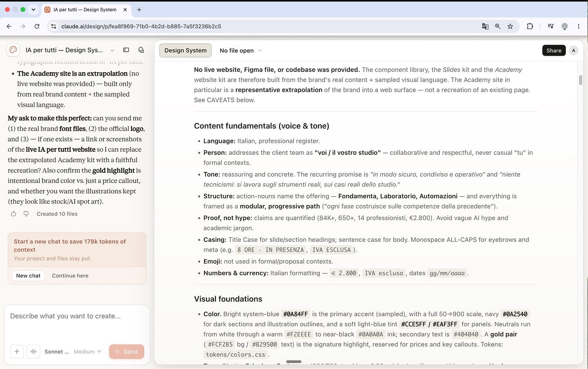588x369 pixels.
Task: Open the zoom magnifier icon in address bar
Action: coord(498,26)
